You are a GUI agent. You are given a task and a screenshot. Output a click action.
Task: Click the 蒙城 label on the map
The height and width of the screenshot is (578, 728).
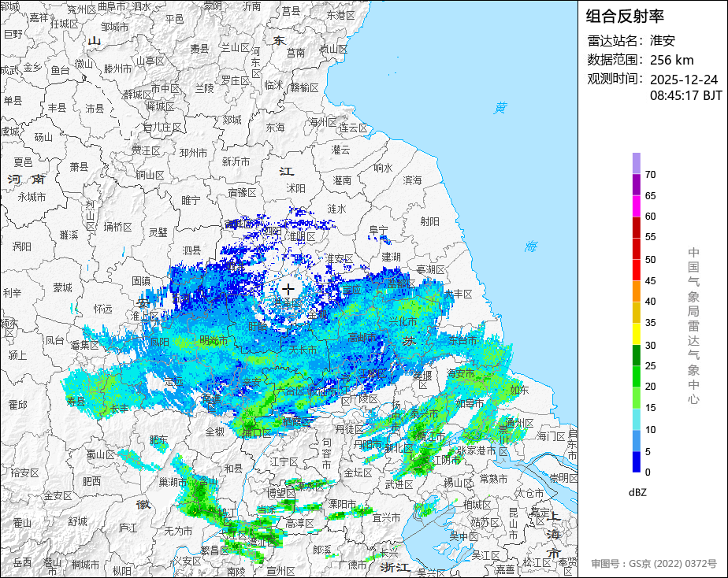tap(63, 287)
